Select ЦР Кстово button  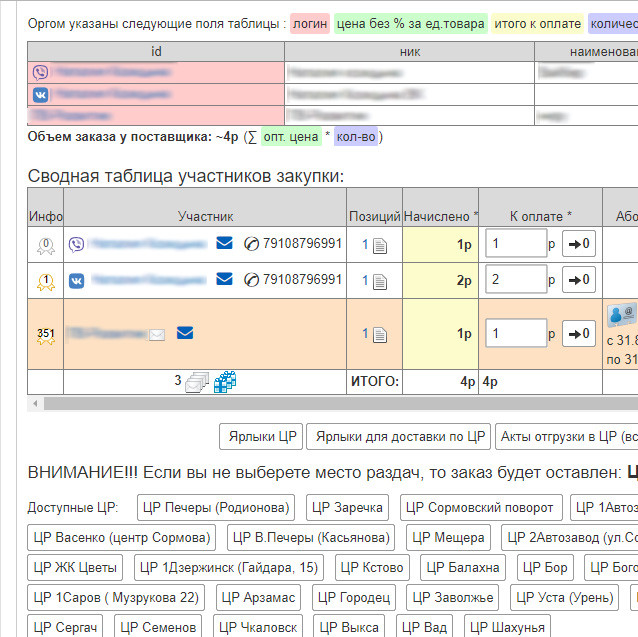point(372,567)
